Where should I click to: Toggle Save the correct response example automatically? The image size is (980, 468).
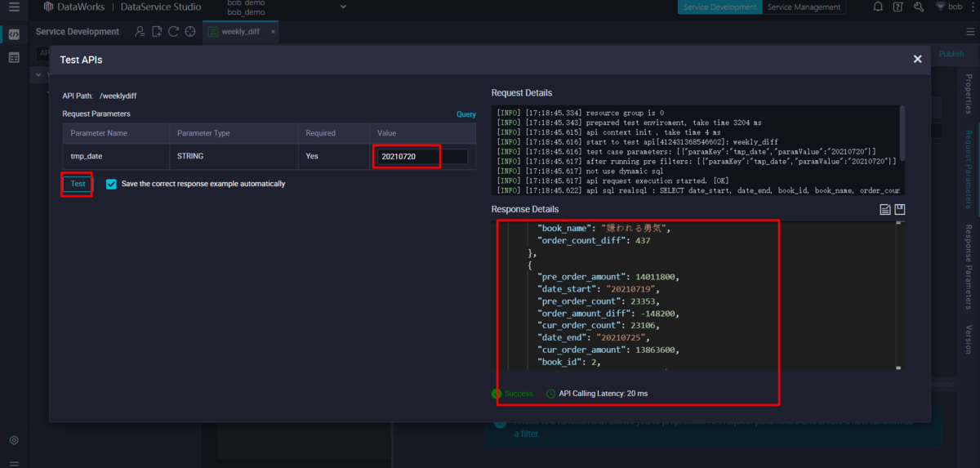coord(111,184)
